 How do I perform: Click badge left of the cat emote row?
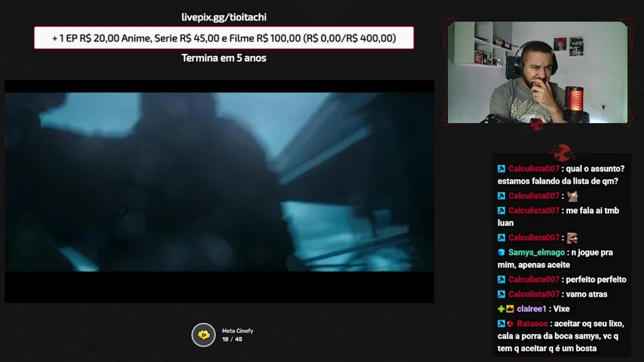coord(501,196)
